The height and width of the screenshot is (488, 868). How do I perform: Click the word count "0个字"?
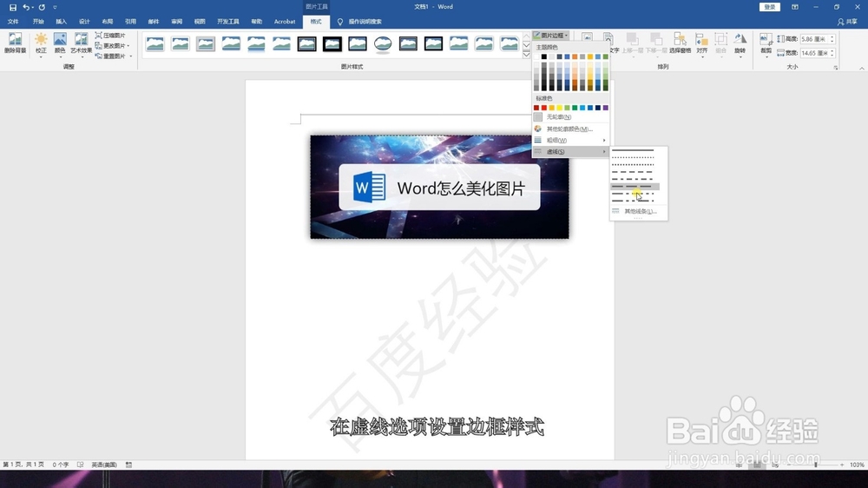pos(61,465)
